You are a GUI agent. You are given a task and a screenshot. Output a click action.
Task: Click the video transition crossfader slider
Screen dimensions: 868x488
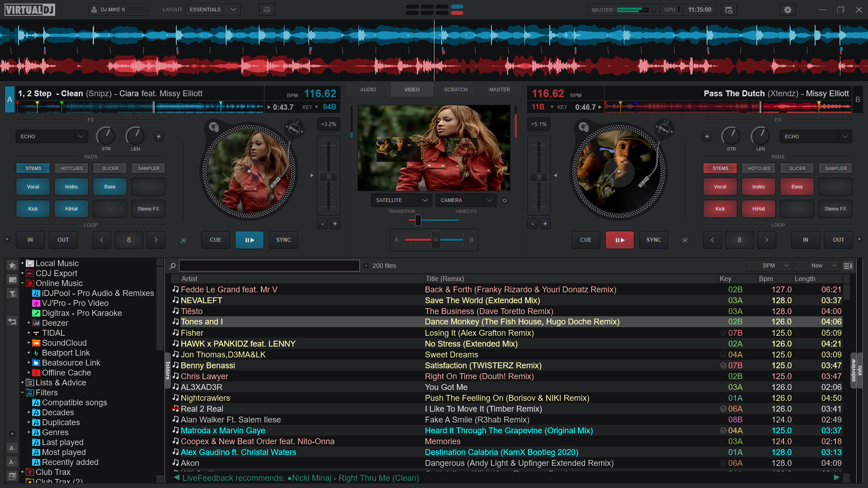pyautogui.click(x=417, y=220)
